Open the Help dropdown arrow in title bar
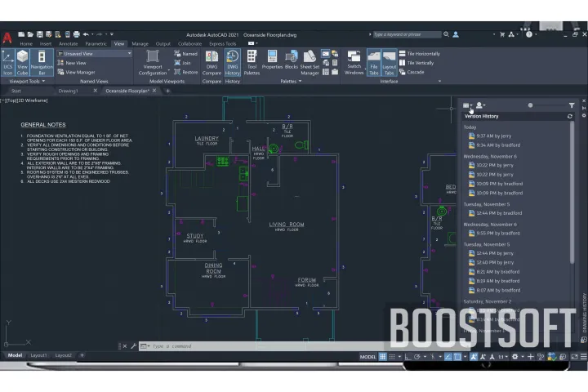Screen dimensions: 588x392 tap(536, 34)
